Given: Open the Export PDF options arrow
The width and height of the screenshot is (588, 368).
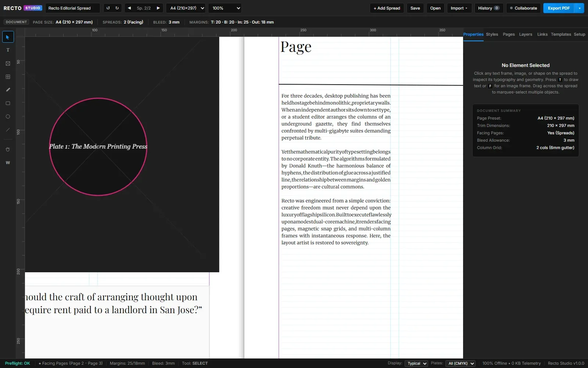Looking at the screenshot, I should click(580, 8).
